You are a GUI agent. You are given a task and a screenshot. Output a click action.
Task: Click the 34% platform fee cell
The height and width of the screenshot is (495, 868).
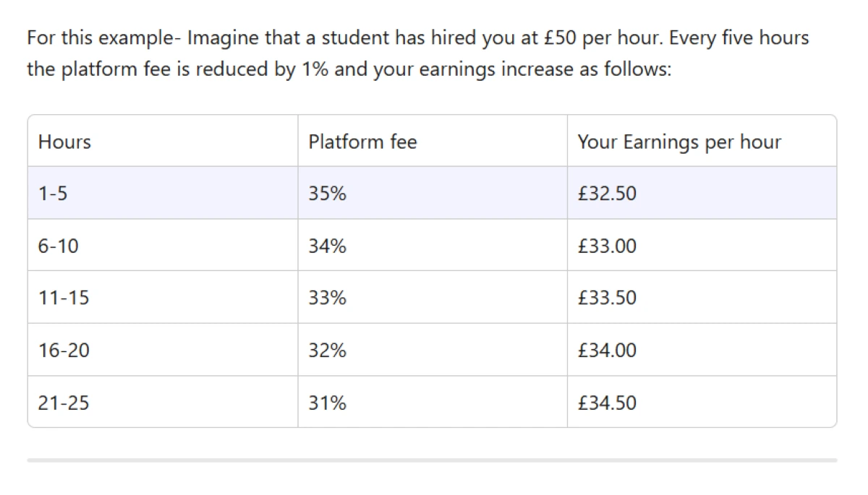tap(327, 246)
